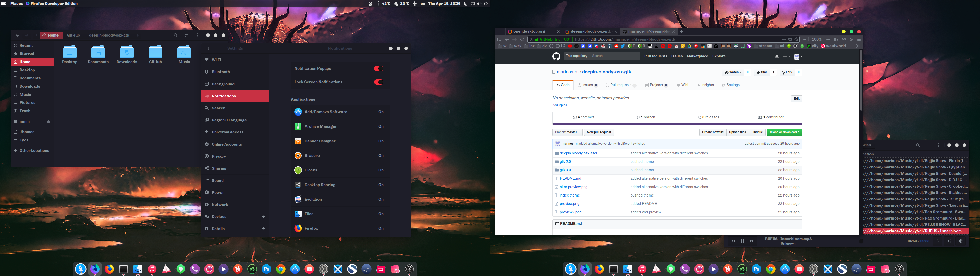Open the Branch: master dropdown
The image size is (980, 276).
567,132
